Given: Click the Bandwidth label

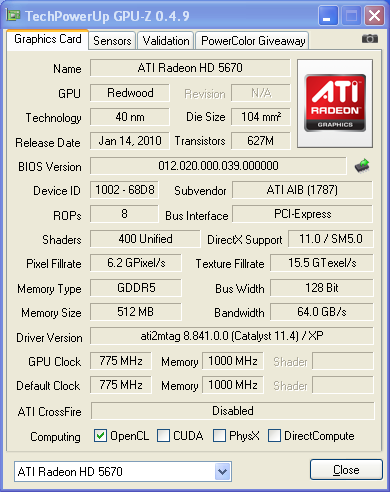Looking at the screenshot, I should click(x=239, y=313).
